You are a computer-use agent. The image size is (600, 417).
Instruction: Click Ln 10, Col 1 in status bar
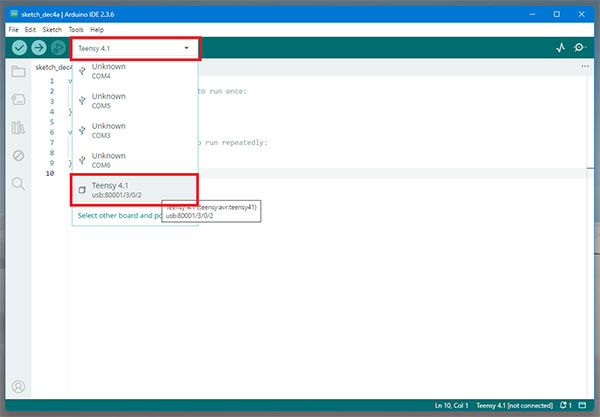pos(451,405)
